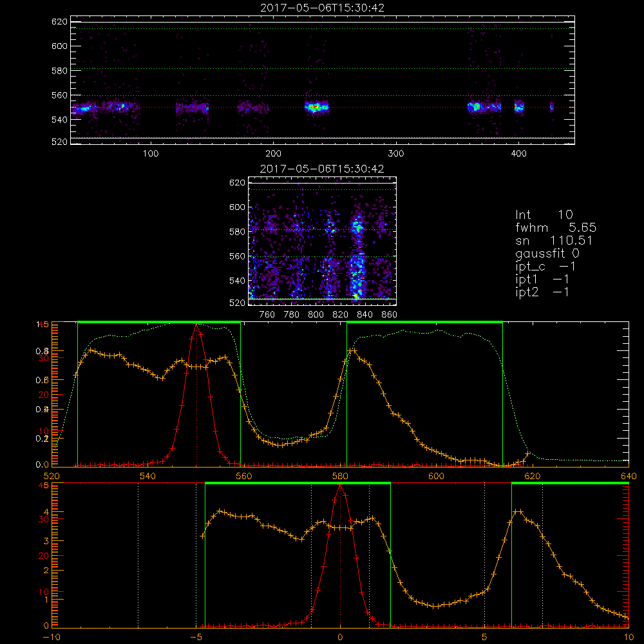644x644 pixels.
Task: Click the zoomed panel's timestamp title
Action: pos(322,169)
